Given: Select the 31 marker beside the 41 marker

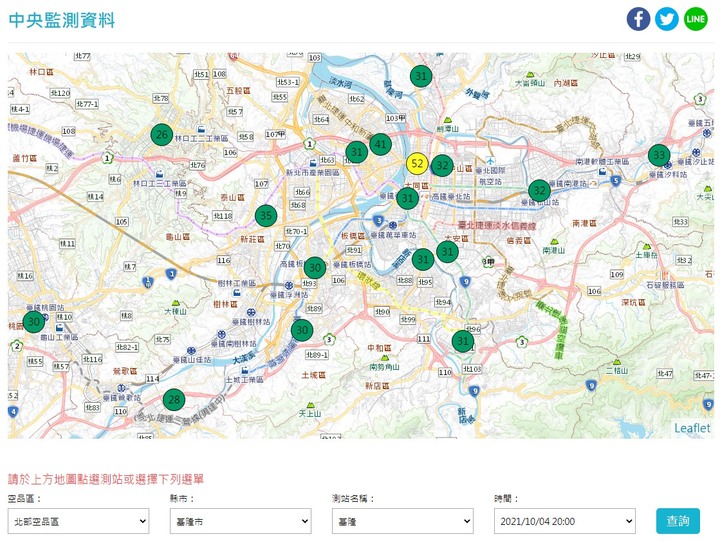Looking at the screenshot, I should tap(357, 152).
